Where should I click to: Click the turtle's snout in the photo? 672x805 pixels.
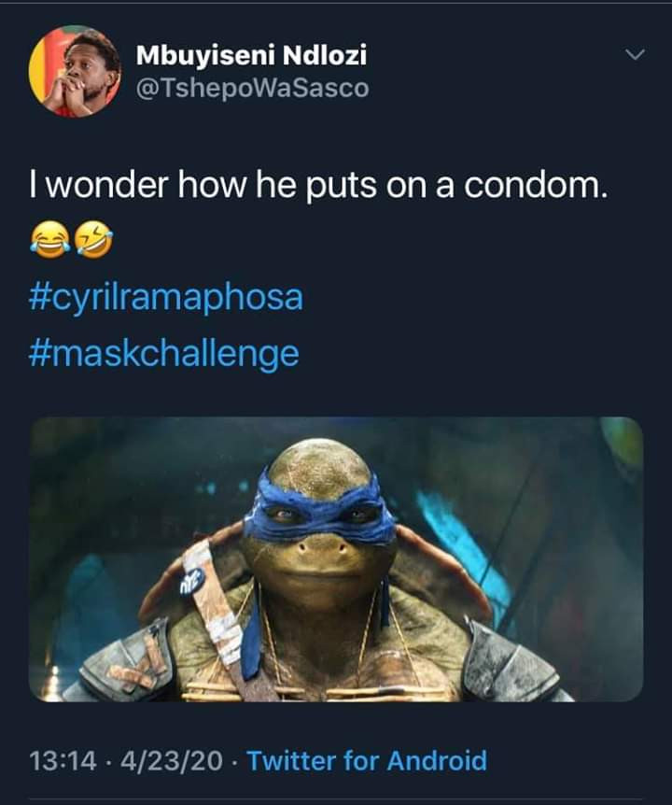coord(320,552)
